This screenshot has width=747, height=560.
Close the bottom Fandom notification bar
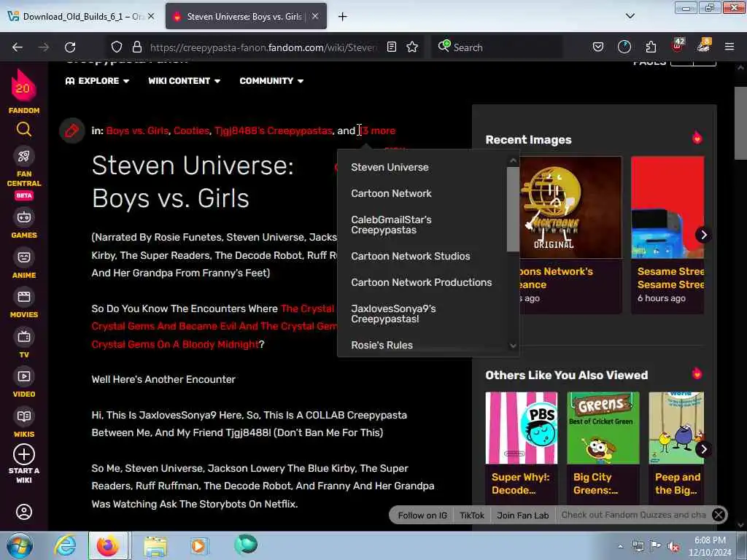click(x=719, y=515)
